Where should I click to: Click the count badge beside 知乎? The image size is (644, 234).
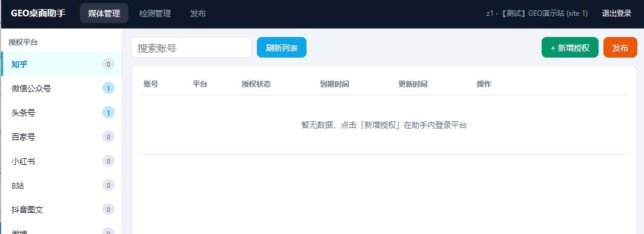coord(108,64)
